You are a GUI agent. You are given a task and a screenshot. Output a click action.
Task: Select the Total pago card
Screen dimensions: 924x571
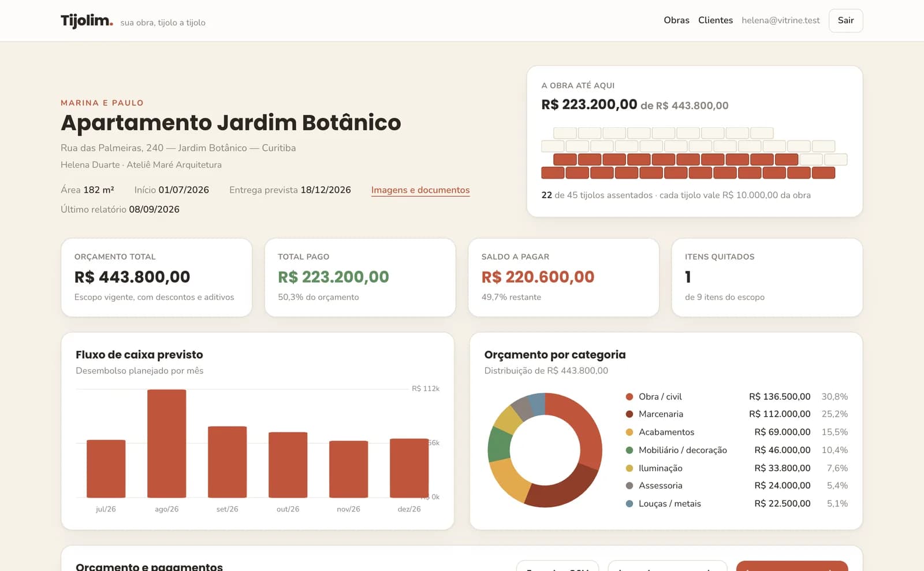click(360, 277)
